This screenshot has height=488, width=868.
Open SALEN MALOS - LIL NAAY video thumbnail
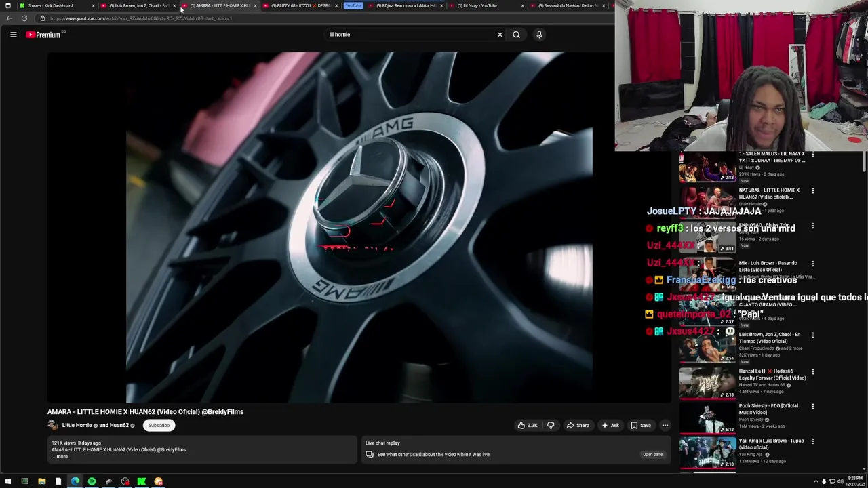pos(707,167)
